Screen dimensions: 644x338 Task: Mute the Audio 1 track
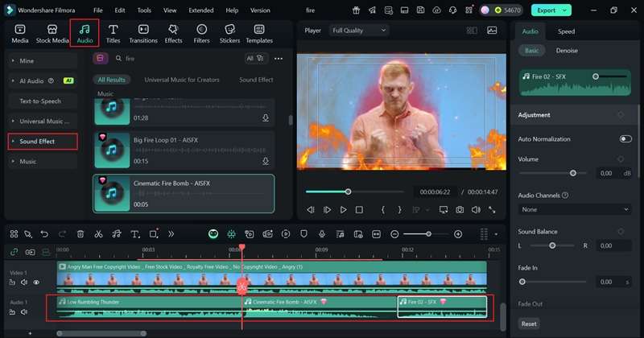(24, 312)
